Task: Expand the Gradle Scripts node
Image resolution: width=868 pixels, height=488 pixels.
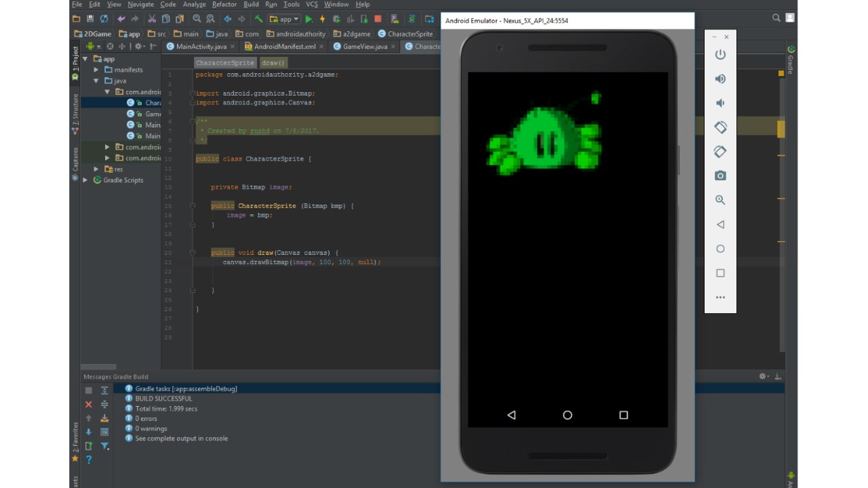Action: point(85,180)
